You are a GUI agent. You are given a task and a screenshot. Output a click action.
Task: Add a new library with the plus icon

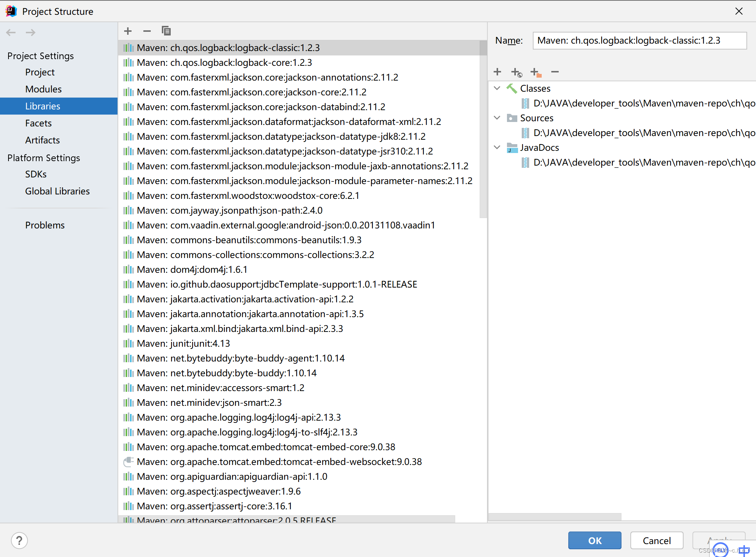pos(128,31)
